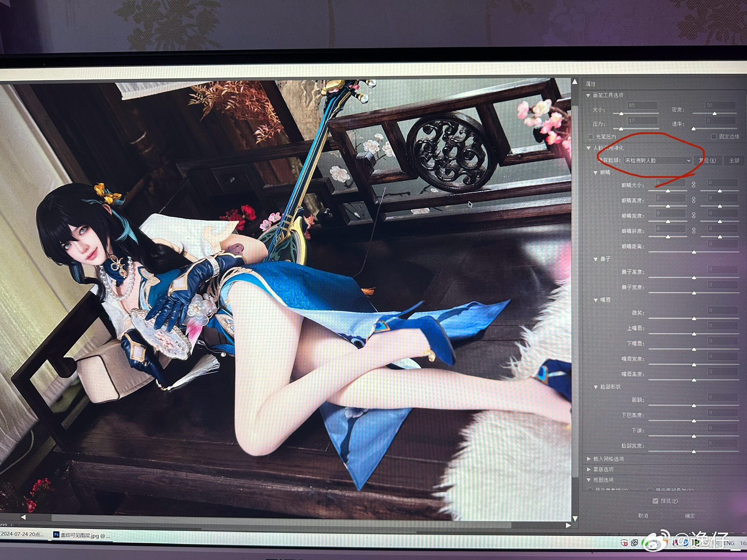The width and height of the screenshot is (747, 560).
Task: Collapse the 视图选项 section
Action: [588, 480]
